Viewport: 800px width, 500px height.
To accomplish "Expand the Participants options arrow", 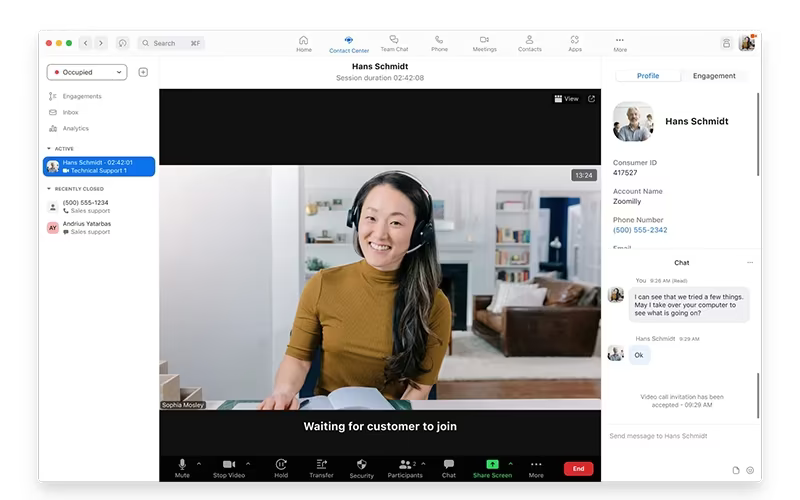I will 423,464.
